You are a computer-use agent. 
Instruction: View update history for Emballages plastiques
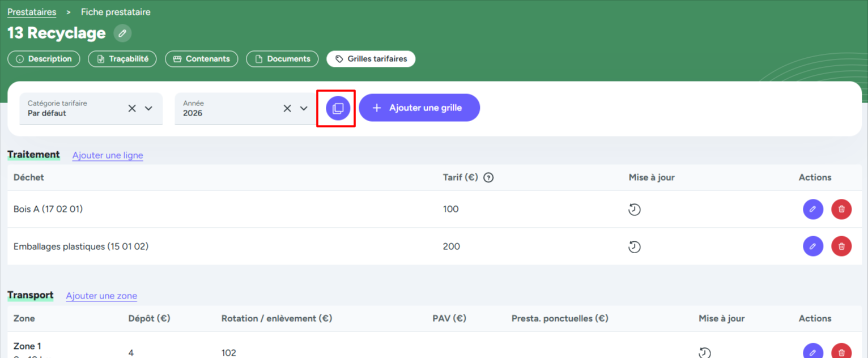(x=635, y=247)
